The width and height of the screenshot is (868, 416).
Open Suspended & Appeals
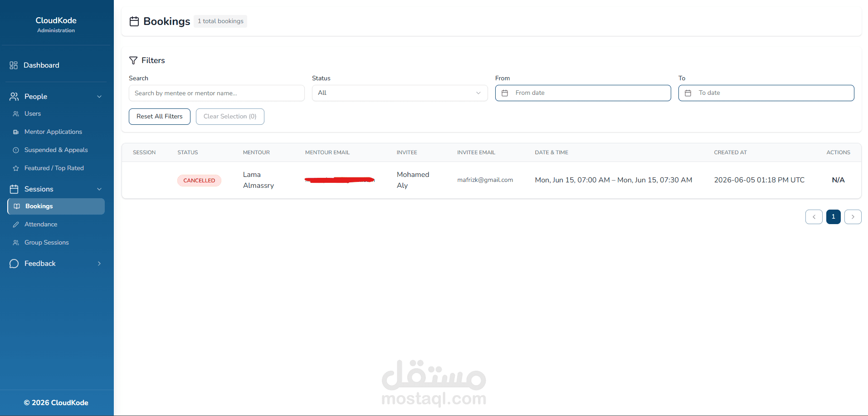[x=56, y=150]
